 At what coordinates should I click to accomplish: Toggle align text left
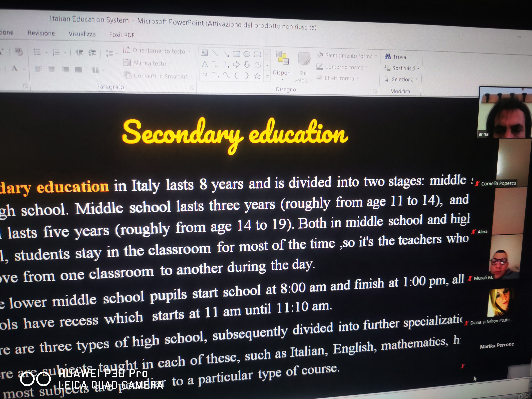tap(38, 70)
